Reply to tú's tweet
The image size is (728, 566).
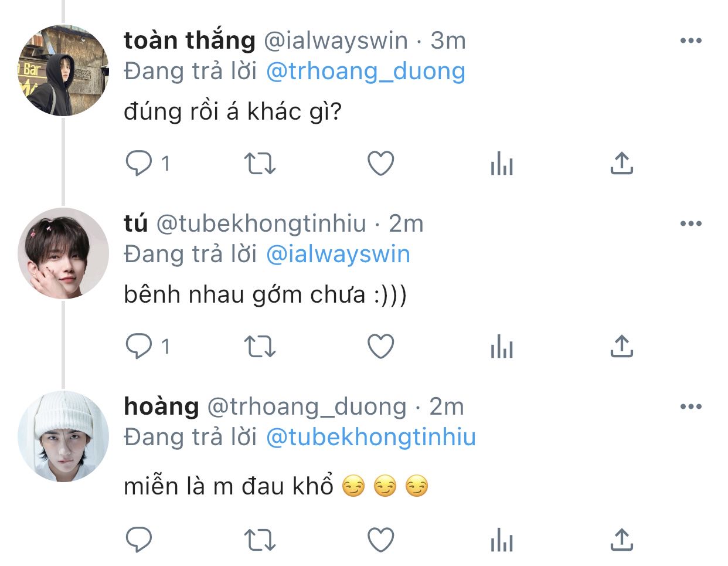click(139, 346)
